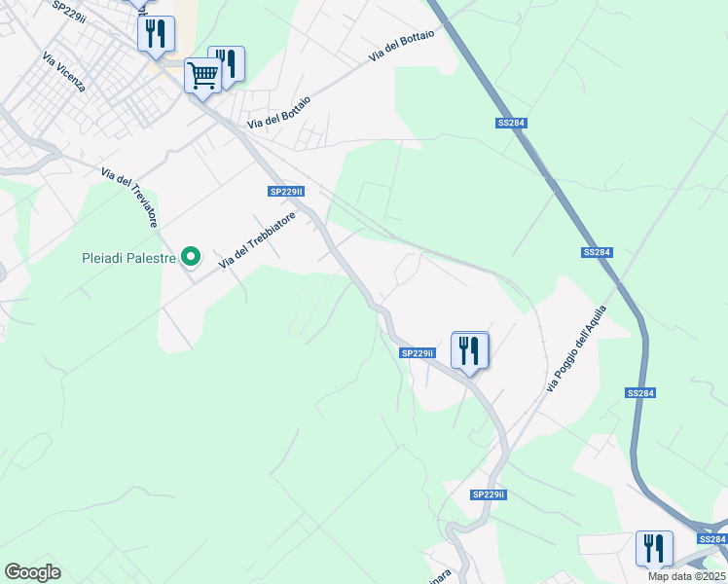Click the shopping cart marker
Viewport: 728px width, 584px height.
click(202, 76)
